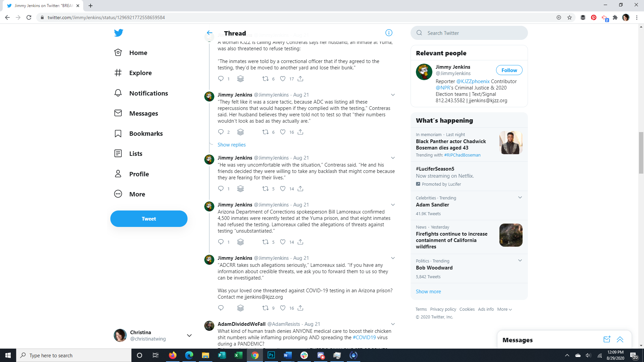Focus the Search Twitter field
The image size is (644, 362).
coord(470,33)
